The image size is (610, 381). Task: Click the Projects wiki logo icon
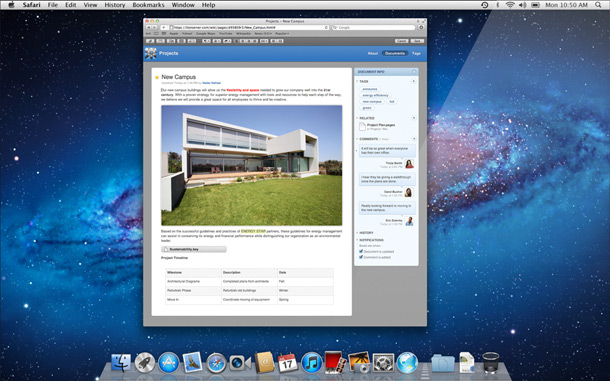(151, 53)
